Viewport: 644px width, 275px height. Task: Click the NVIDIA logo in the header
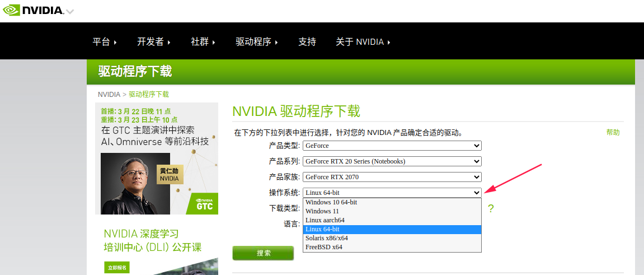coord(33,10)
